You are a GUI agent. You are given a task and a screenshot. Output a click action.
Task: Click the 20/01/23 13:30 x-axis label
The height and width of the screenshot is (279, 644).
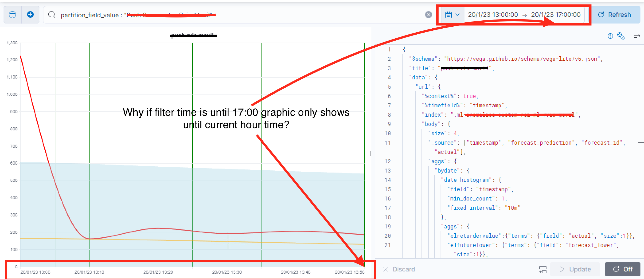click(x=227, y=272)
